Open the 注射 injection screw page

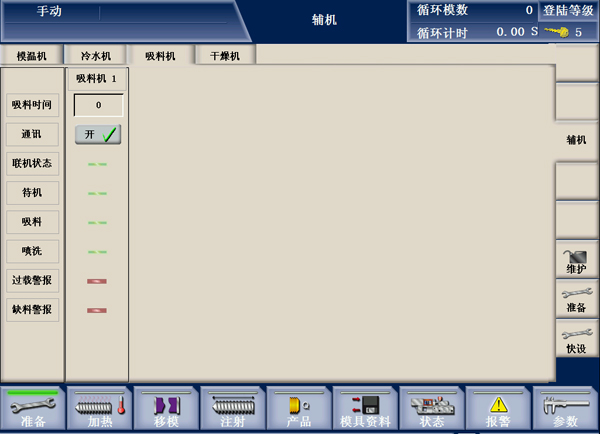coord(232,409)
